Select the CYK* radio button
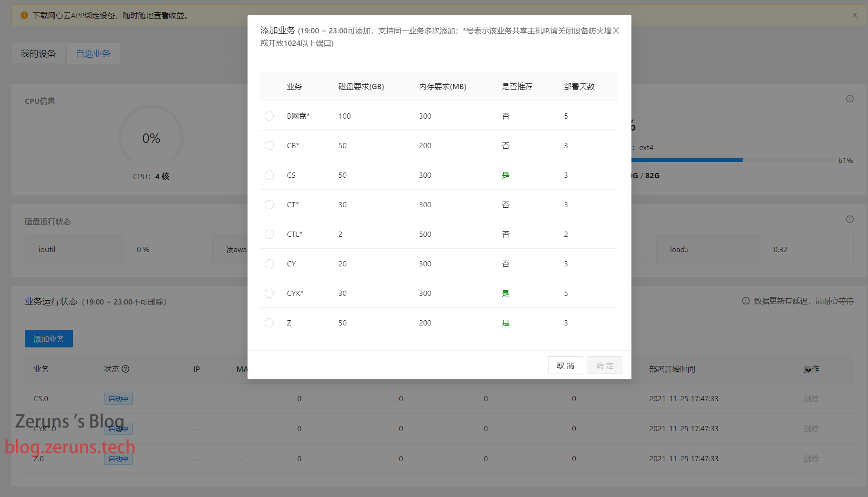868x497 pixels. click(269, 293)
